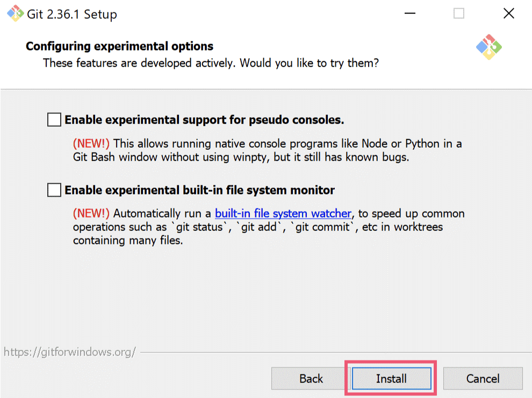Enable experimental support for pseudo consoles checkbox
The height and width of the screenshot is (398, 532).
click(x=54, y=120)
